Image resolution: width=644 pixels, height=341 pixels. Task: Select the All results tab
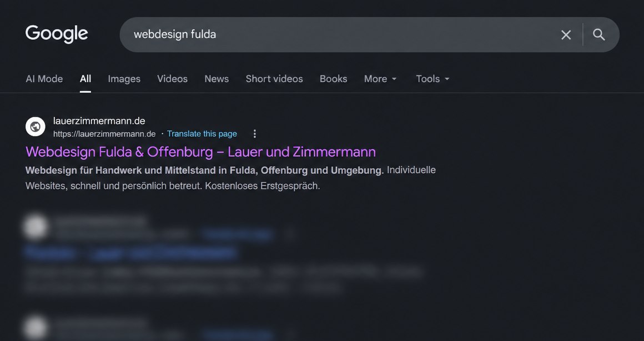tap(85, 79)
